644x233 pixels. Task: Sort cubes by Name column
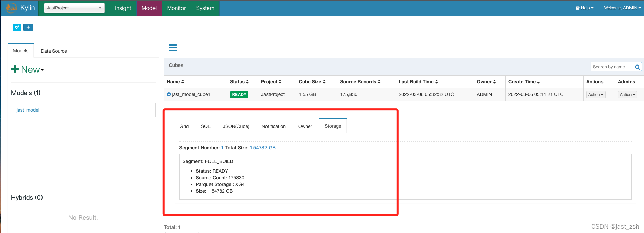[175, 82]
